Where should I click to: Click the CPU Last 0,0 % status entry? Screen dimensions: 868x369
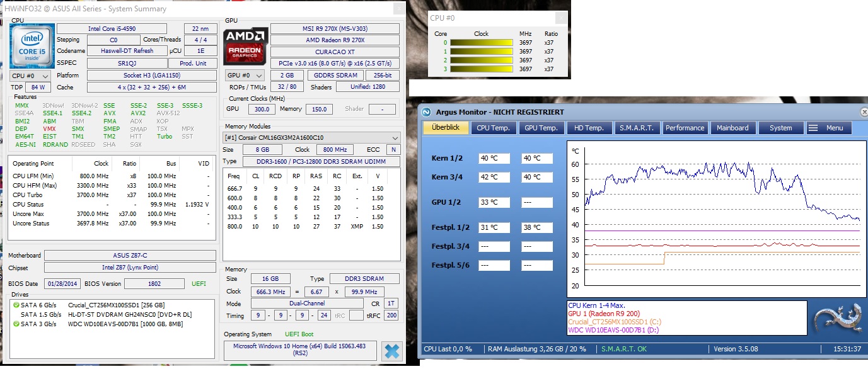448,349
